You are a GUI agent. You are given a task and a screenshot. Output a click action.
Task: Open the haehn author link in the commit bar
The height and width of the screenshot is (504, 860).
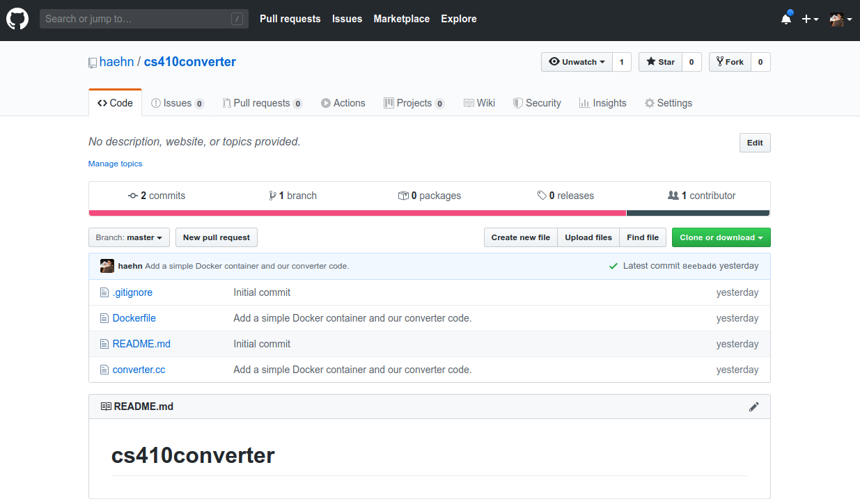pos(130,266)
